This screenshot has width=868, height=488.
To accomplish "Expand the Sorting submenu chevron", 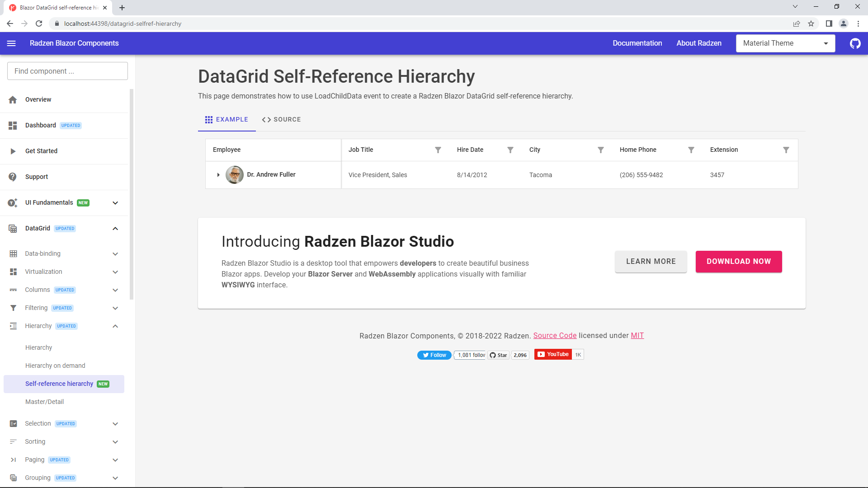I will click(115, 442).
